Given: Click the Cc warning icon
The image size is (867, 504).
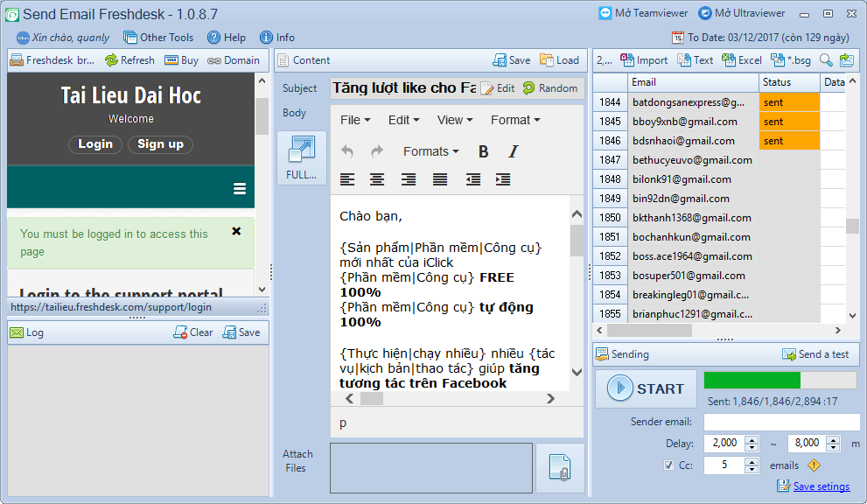Looking at the screenshot, I should pyautogui.click(x=814, y=465).
